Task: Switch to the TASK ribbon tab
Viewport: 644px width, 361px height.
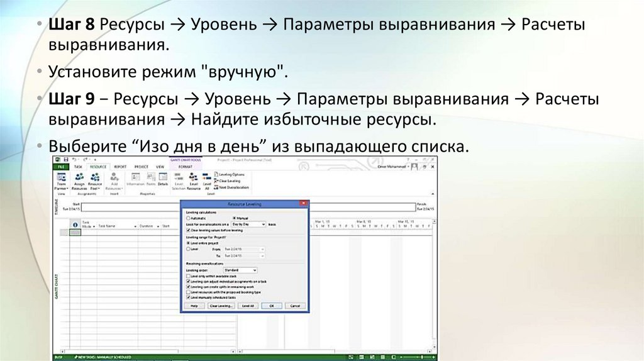Action: click(78, 167)
